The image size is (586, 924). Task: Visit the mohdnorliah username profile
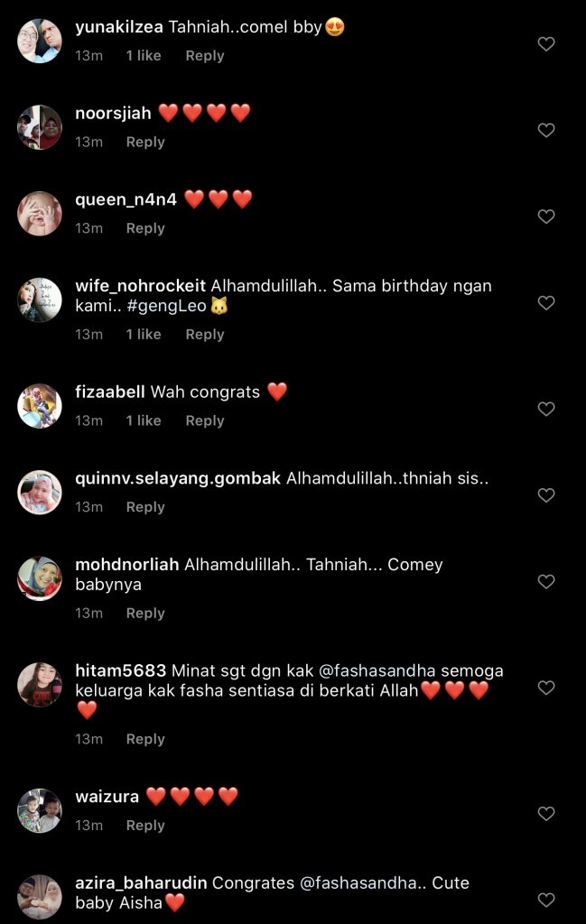coord(126,565)
